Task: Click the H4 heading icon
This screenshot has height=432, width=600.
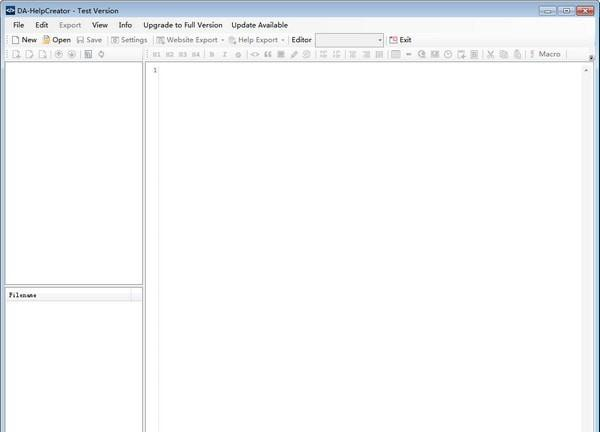Action: (x=196, y=54)
